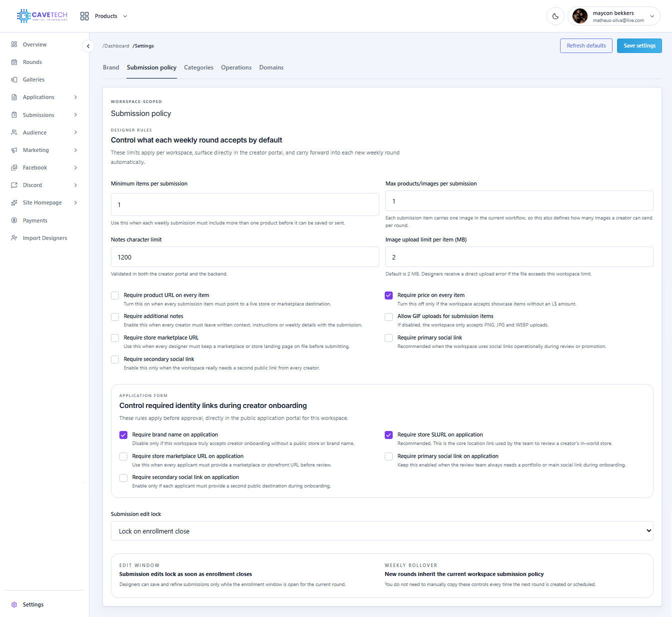The width and height of the screenshot is (672, 617).
Task: Expand the Audience submenu chevron
Action: 75,132
